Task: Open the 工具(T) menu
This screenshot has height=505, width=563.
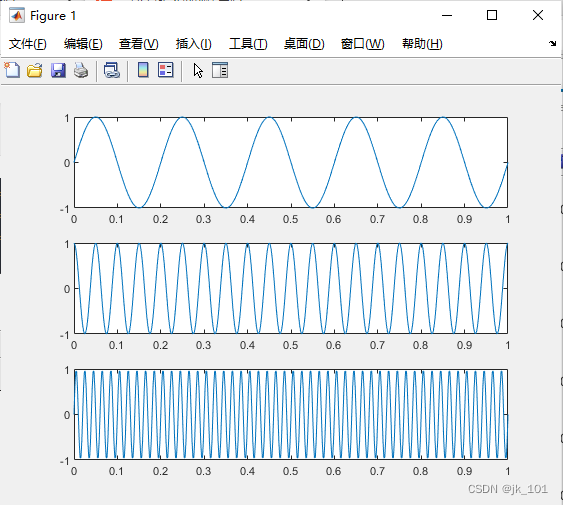Action: click(248, 44)
